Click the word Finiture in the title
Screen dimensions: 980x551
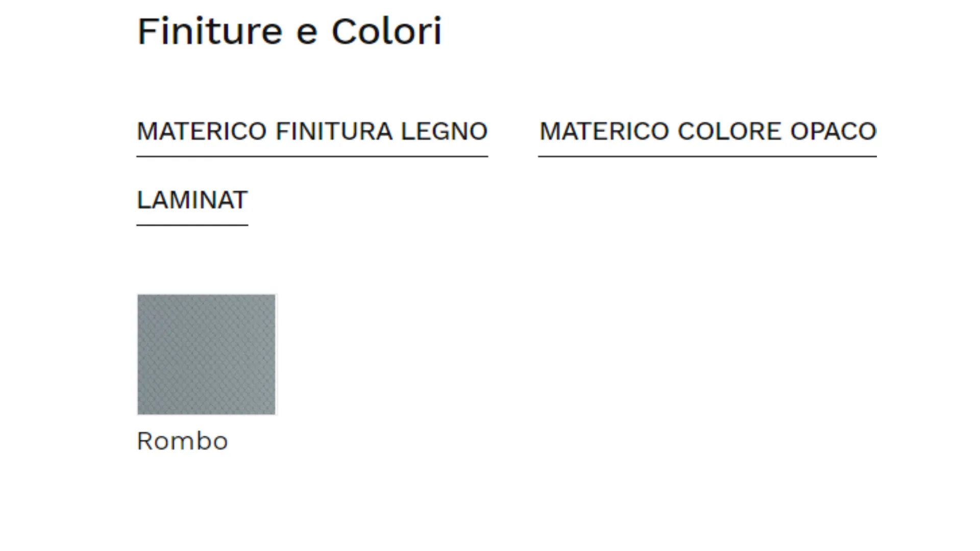[210, 32]
